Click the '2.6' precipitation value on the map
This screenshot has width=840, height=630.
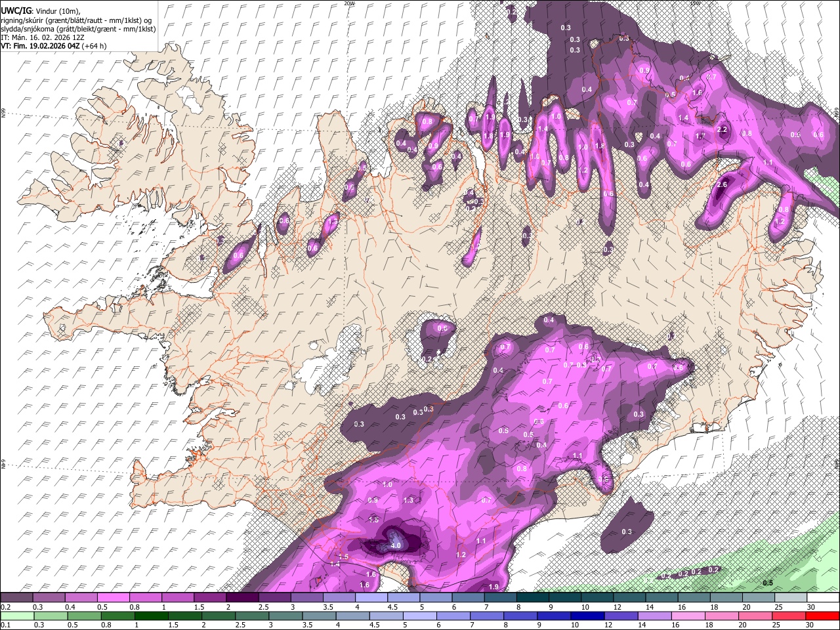pyautogui.click(x=723, y=185)
